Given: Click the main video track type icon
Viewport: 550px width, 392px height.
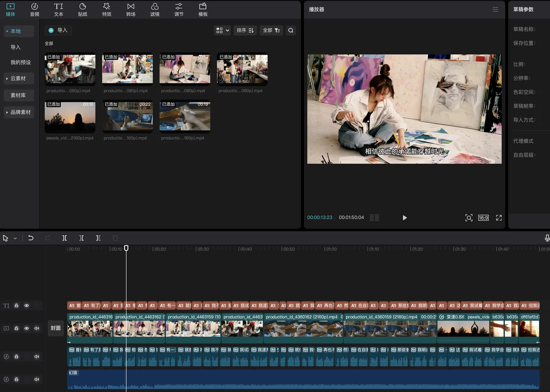Looking at the screenshot, I should point(6,328).
